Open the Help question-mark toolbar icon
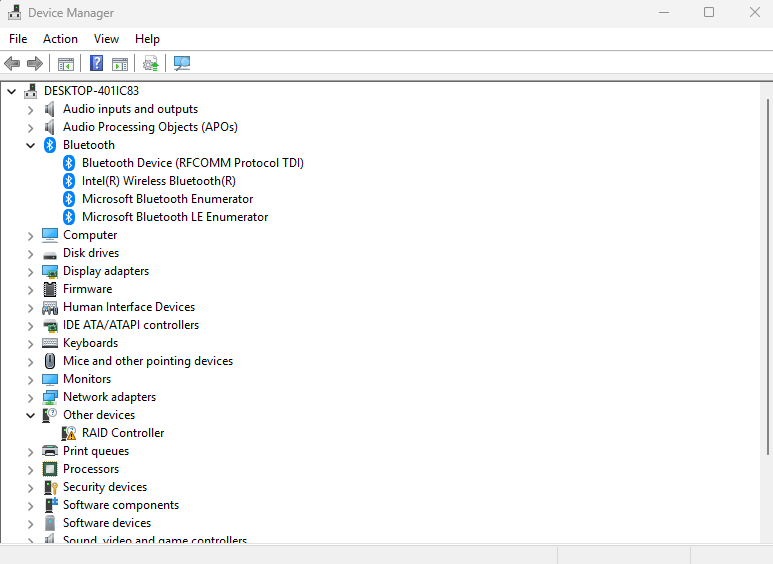 [97, 64]
